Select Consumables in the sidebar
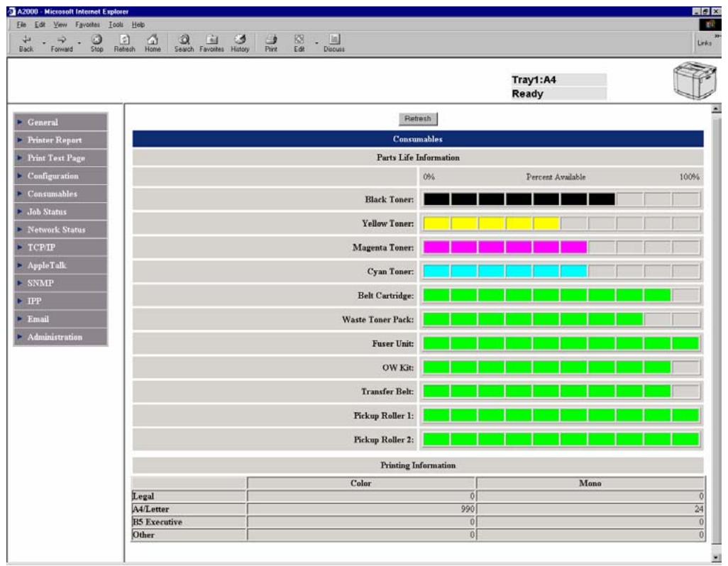Viewport: 728px width, 566px height. tap(61, 194)
